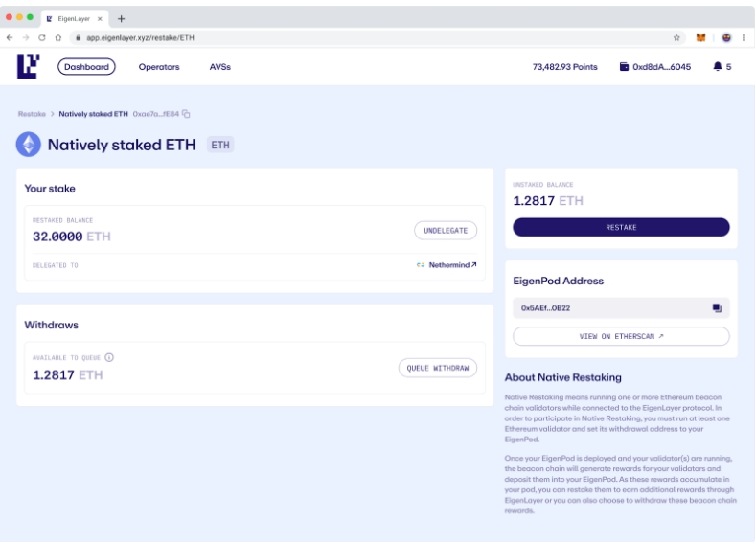Open a new browser tab
Viewport: 756px width, 542px height.
point(121,19)
